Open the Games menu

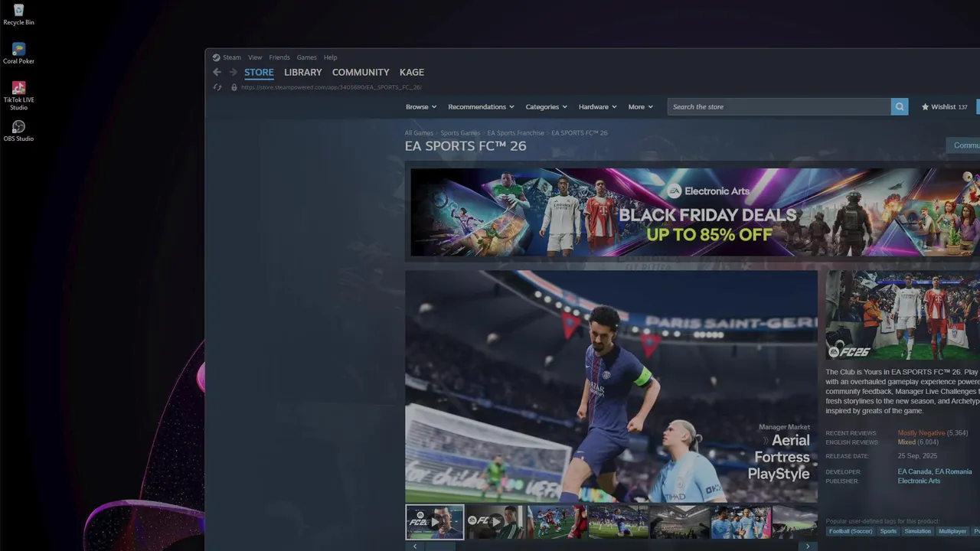307,57
